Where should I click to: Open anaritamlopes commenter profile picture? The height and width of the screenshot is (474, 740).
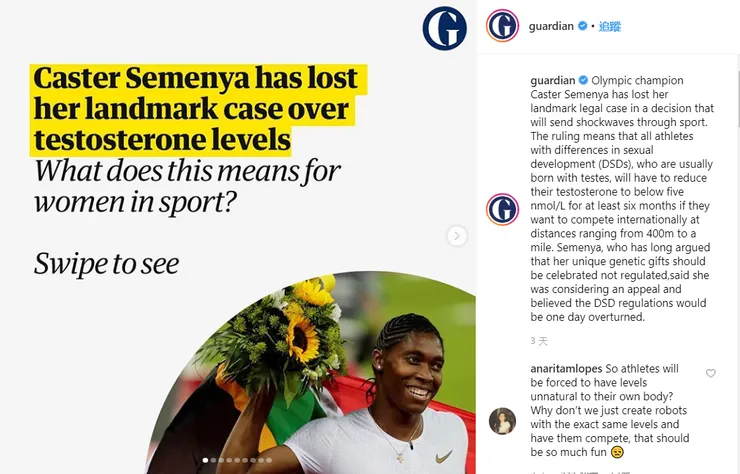coord(502,421)
